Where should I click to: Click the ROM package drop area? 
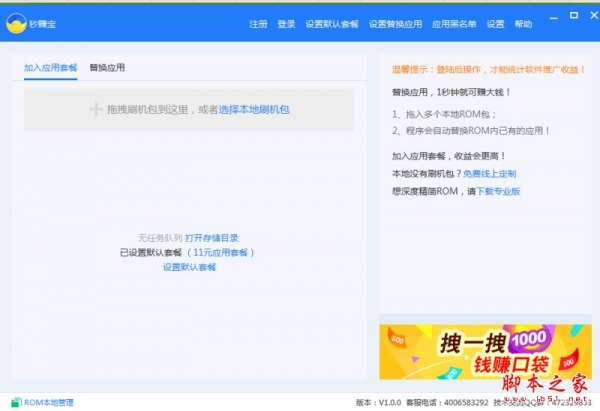189,109
